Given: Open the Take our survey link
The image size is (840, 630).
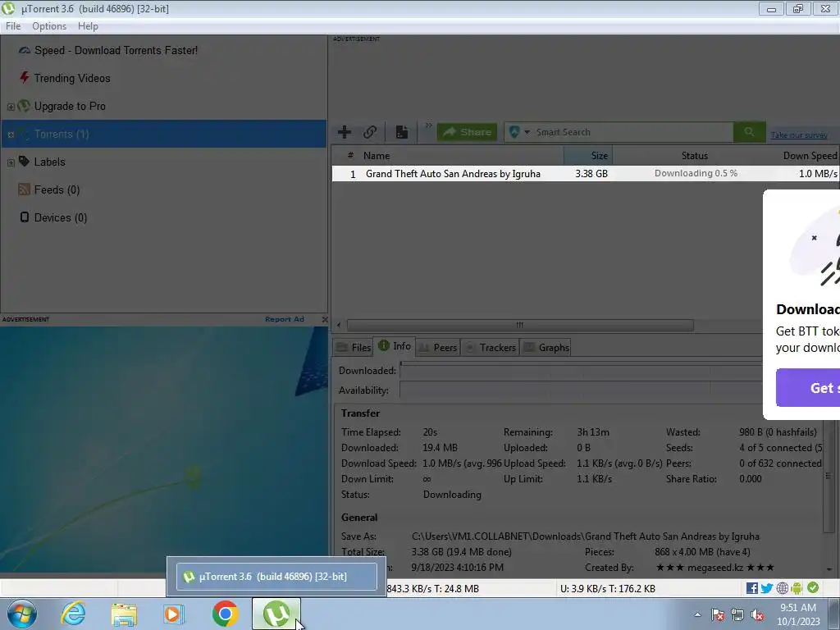Looking at the screenshot, I should pyautogui.click(x=799, y=135).
